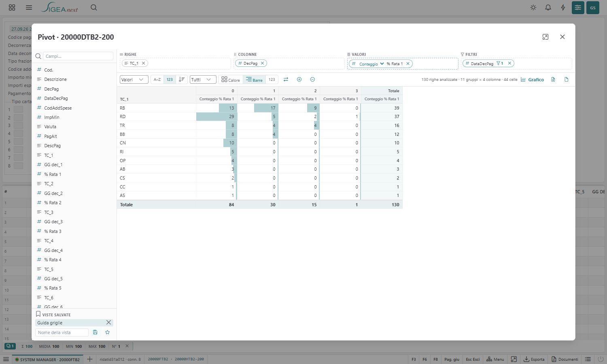Swap rows and columns with the arrows icon
The image size is (607, 364).
click(286, 80)
